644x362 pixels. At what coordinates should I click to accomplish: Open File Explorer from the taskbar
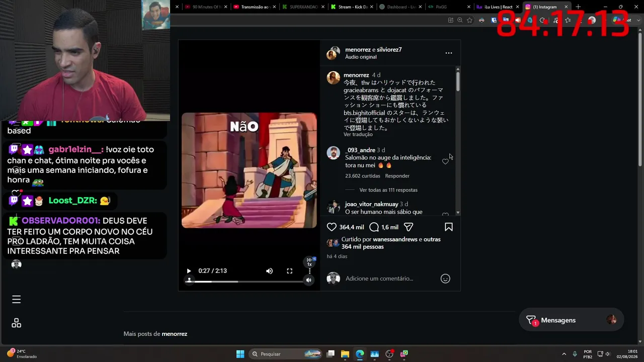pos(345,354)
